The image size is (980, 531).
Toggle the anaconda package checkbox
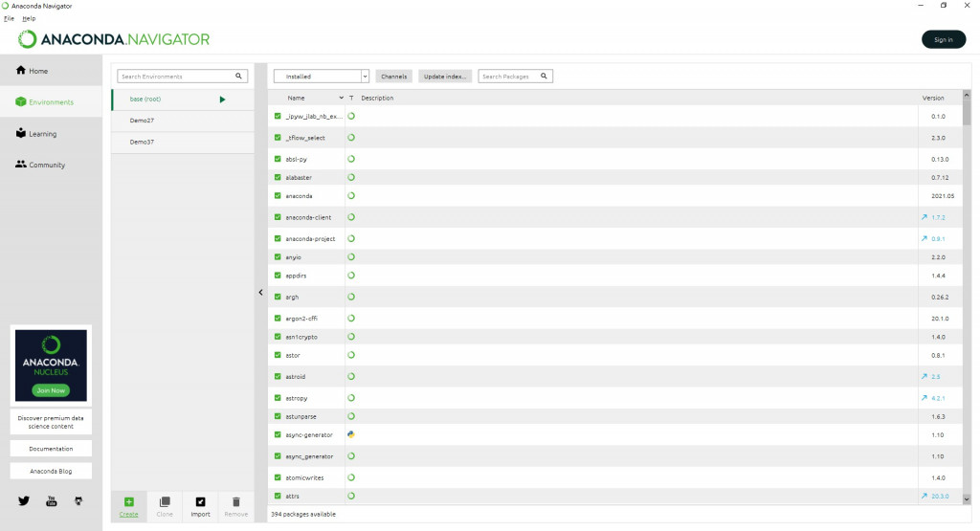coord(278,195)
